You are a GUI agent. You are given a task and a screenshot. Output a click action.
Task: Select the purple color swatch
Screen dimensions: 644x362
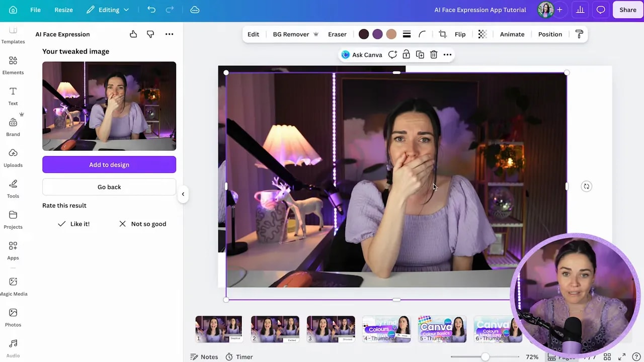377,34
